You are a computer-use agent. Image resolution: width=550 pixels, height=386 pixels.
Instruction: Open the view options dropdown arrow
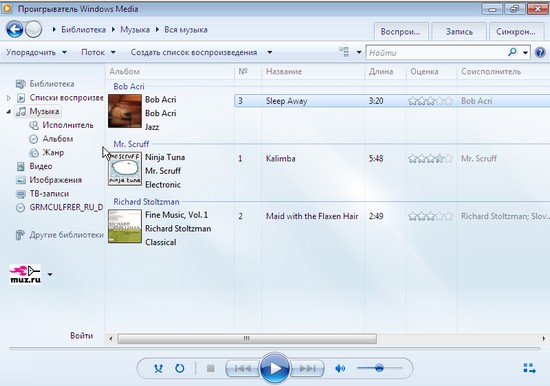[x=359, y=52]
